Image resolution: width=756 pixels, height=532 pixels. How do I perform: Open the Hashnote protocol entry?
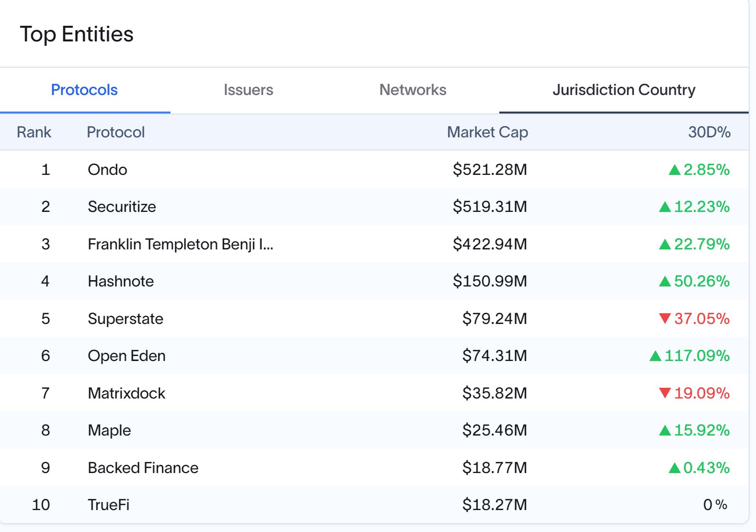tap(121, 281)
